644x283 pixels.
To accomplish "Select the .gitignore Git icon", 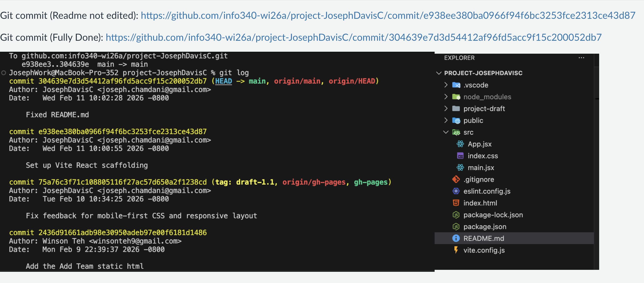I will point(456,179).
